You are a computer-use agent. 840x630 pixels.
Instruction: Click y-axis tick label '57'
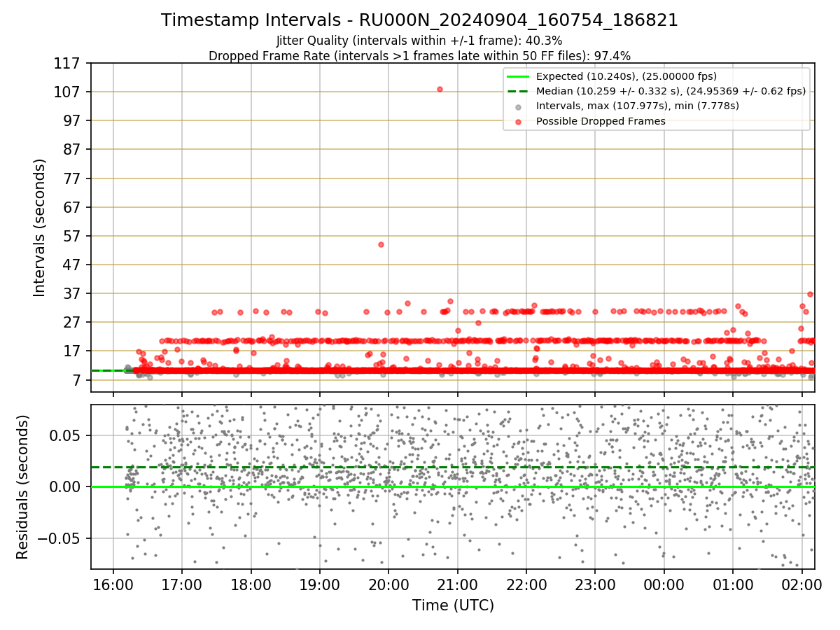pos(72,236)
